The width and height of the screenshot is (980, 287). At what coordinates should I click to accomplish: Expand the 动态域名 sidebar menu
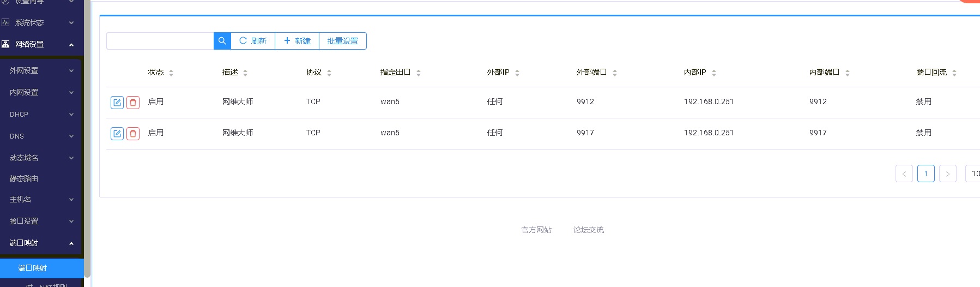click(x=41, y=158)
